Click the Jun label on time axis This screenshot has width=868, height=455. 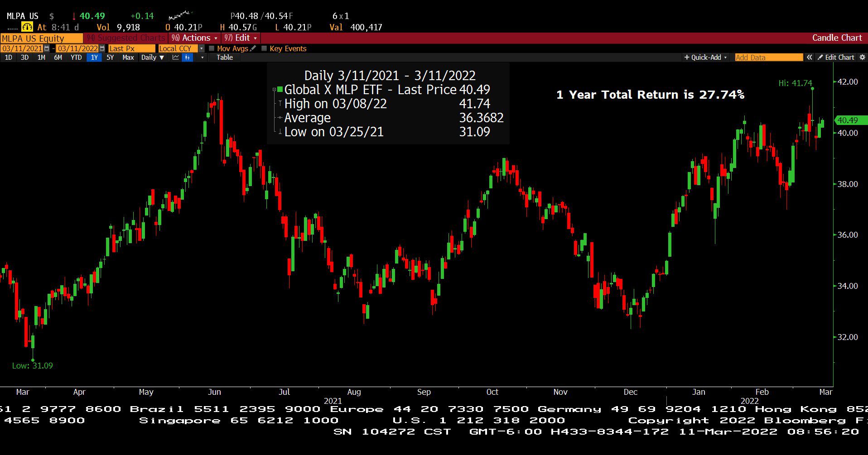(214, 392)
